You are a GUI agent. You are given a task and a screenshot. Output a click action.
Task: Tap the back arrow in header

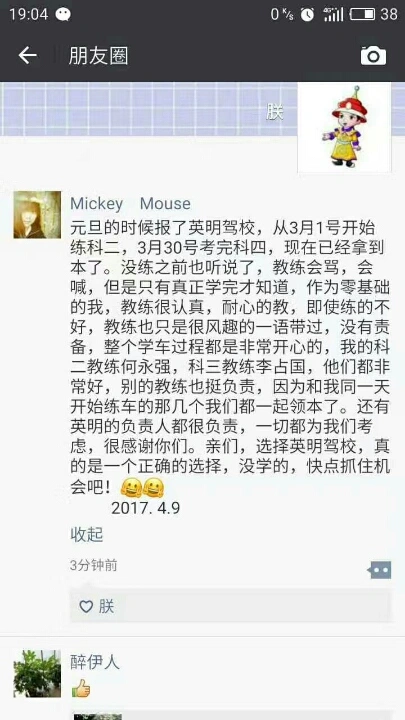[x=27, y=56]
